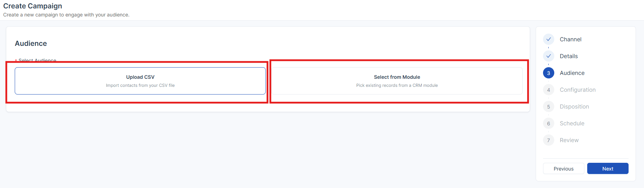
Task: Click the Create Campaign page title
Action: pyautogui.click(x=33, y=6)
